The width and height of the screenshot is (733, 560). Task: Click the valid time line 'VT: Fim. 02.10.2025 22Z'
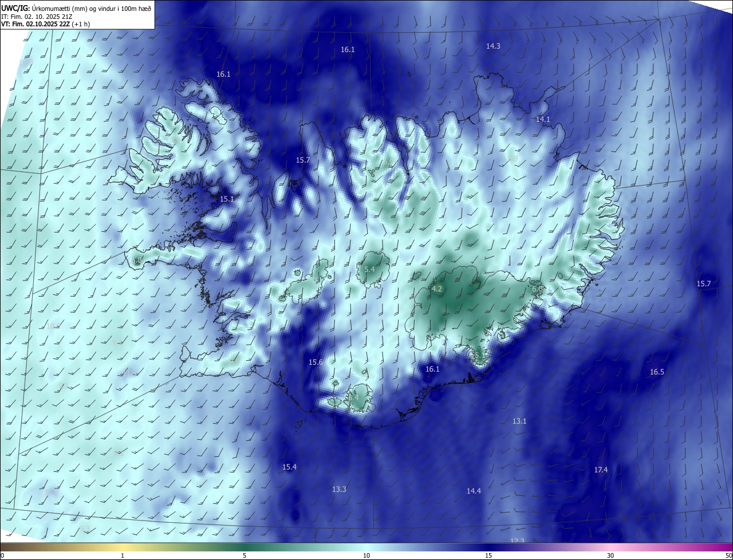click(36, 24)
